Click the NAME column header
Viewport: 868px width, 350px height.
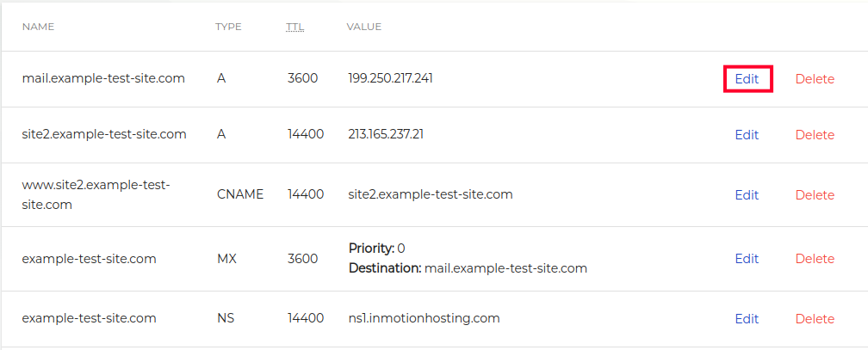[38, 27]
